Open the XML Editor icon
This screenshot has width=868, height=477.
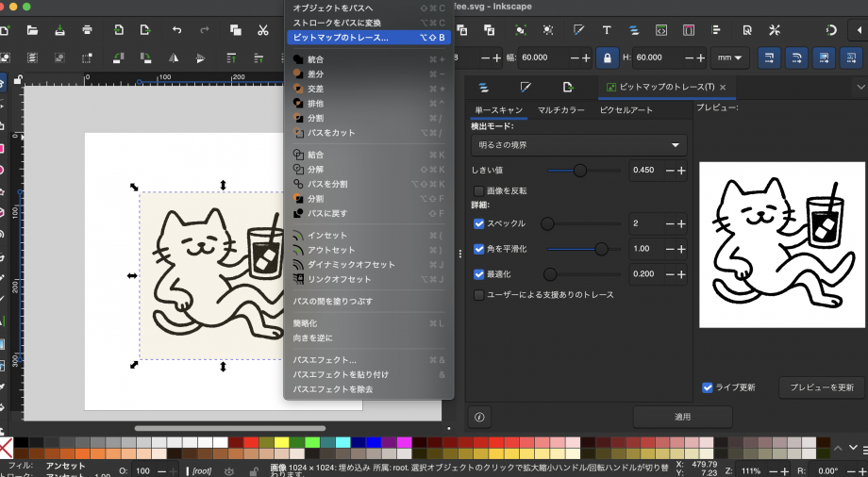point(662,30)
